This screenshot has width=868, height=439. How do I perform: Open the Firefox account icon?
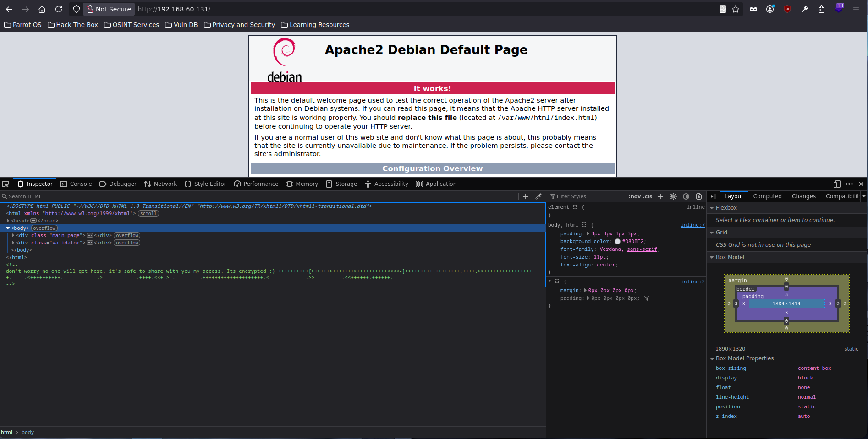pos(770,9)
